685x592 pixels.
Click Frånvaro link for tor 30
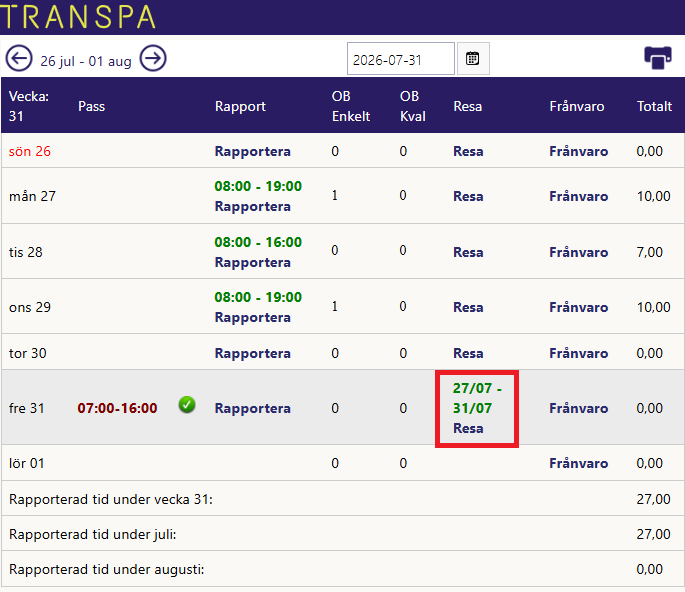pos(578,353)
